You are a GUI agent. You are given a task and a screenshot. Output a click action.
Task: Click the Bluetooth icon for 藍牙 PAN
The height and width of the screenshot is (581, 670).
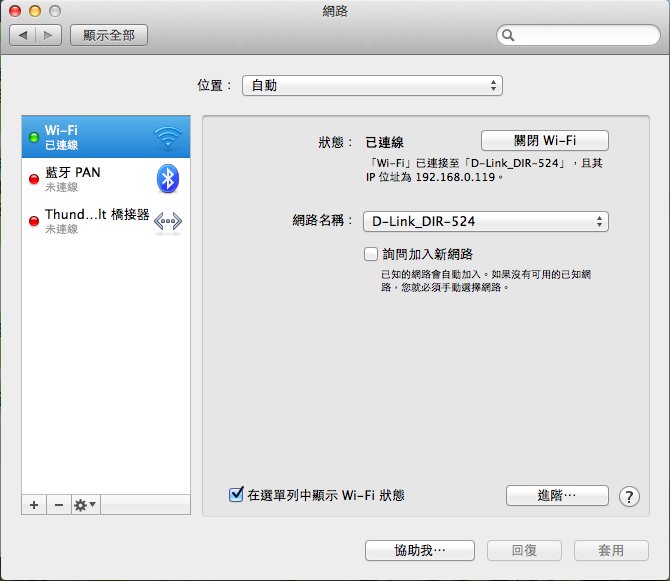pos(168,179)
